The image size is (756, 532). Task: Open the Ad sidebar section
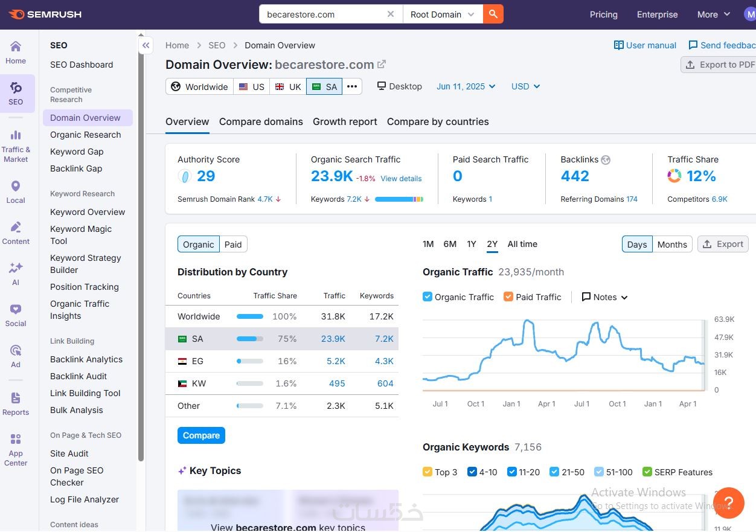pyautogui.click(x=16, y=356)
